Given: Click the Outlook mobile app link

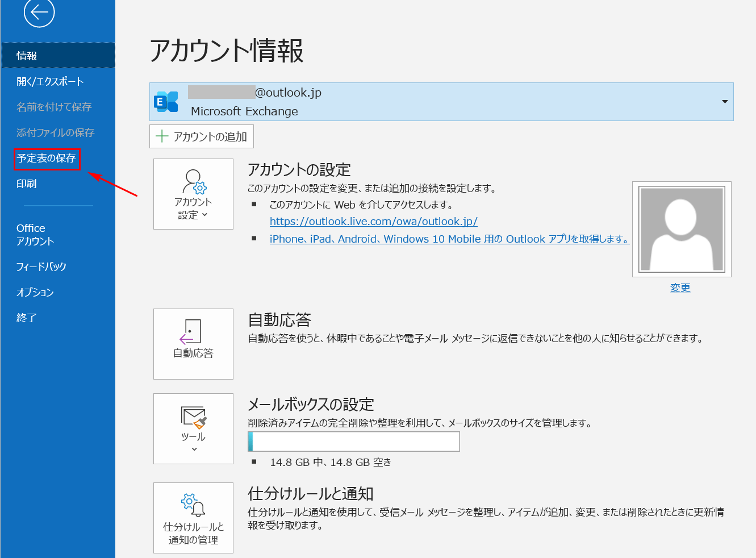Looking at the screenshot, I should (x=449, y=239).
